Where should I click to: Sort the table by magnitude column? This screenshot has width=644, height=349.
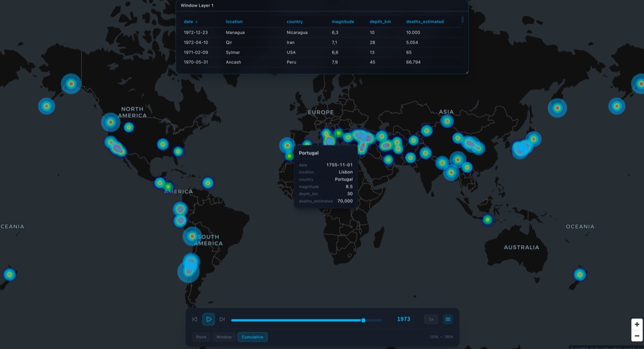point(342,21)
